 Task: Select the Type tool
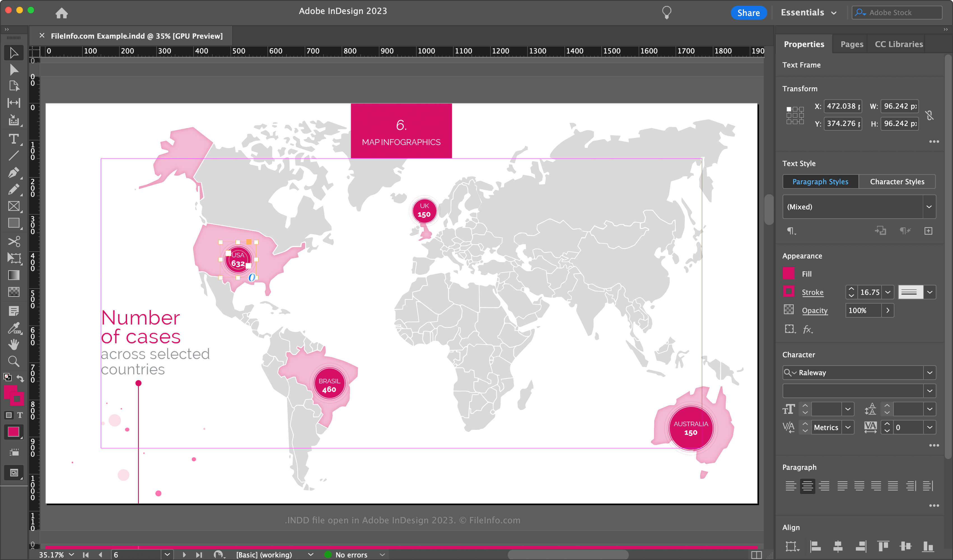click(x=14, y=139)
